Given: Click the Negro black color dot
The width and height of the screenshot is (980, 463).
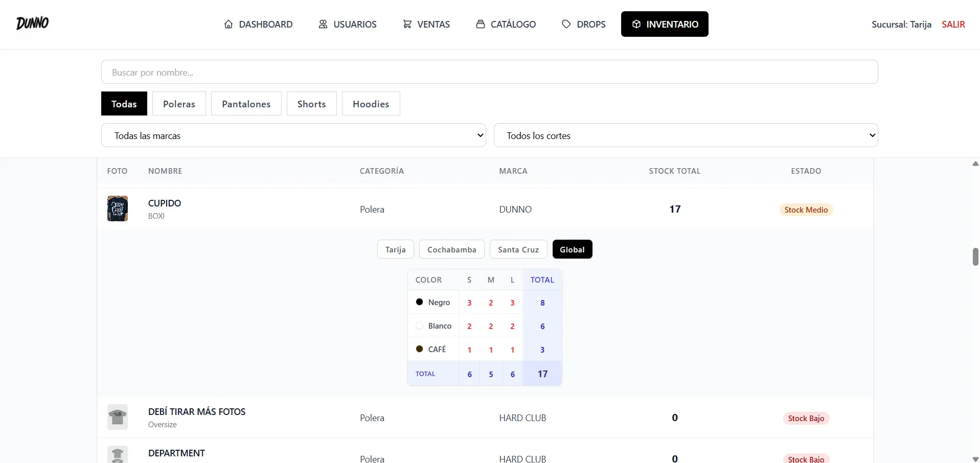Looking at the screenshot, I should (x=419, y=302).
